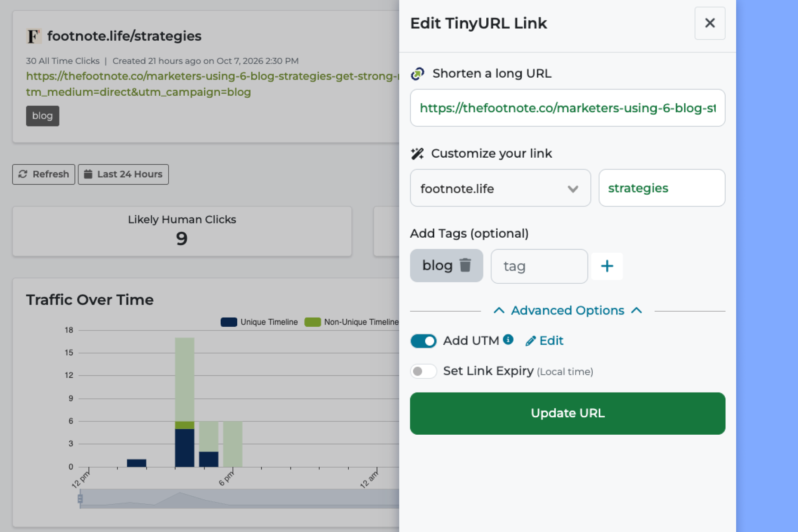Toggle Unique Timeline legend swatch
The image size is (798, 532).
[229, 322]
